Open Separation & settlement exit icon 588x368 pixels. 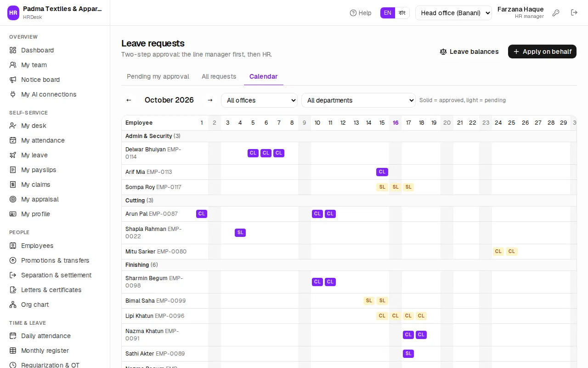pyautogui.click(x=13, y=275)
